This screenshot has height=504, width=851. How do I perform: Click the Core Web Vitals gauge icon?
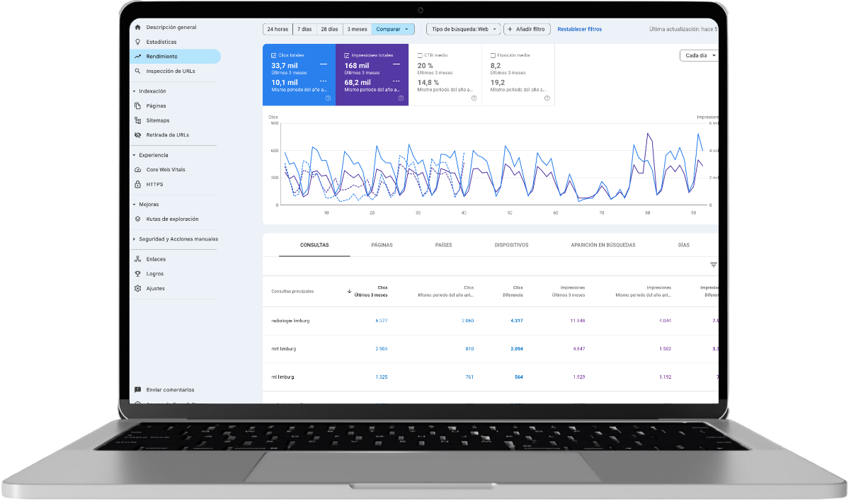pos(137,170)
